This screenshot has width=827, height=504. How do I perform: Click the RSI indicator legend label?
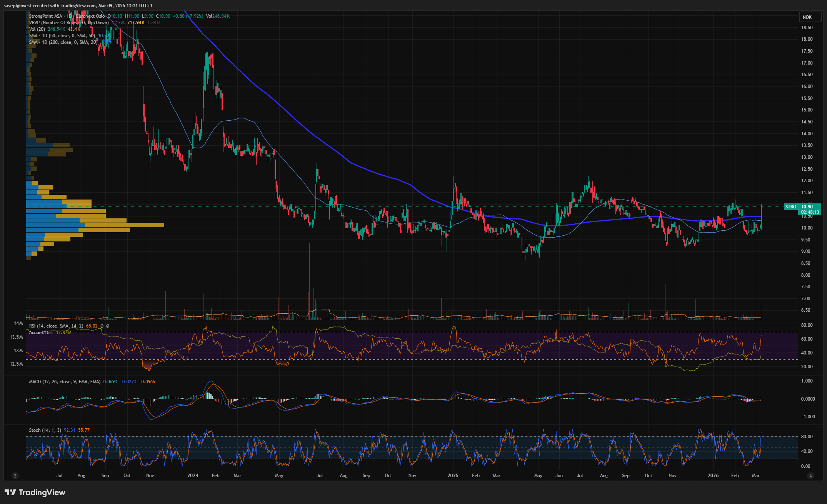tap(56, 326)
